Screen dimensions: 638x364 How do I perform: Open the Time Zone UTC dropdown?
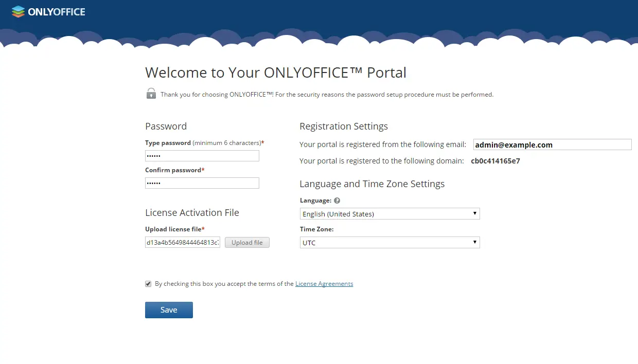[x=390, y=243]
